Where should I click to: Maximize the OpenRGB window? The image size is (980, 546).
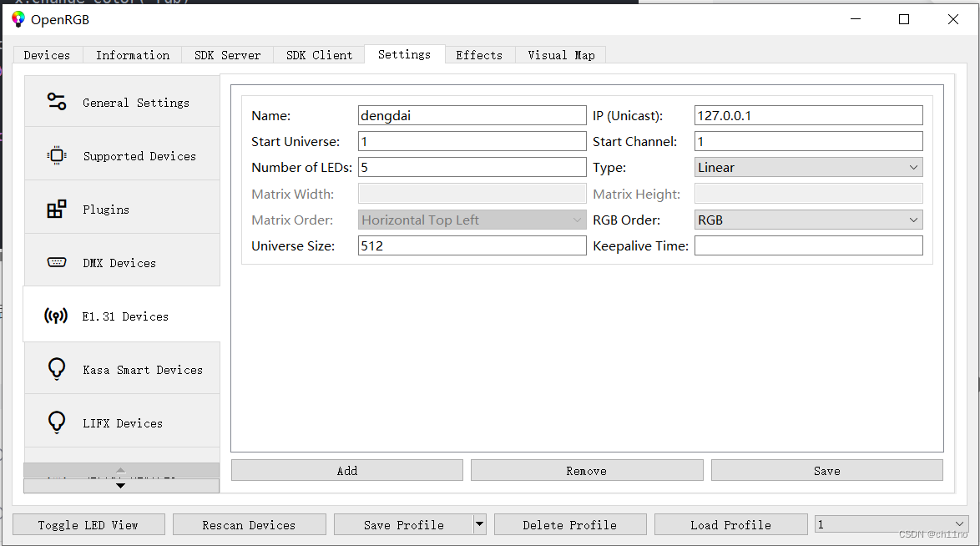tap(904, 19)
